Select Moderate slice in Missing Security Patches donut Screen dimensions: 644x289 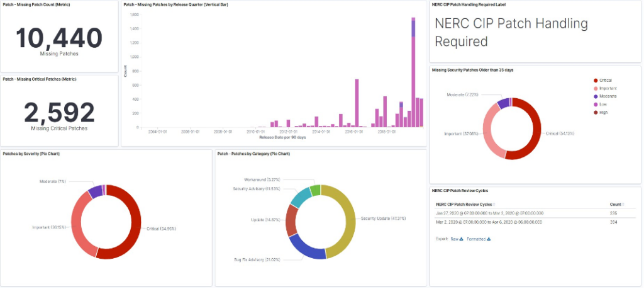pyautogui.click(x=502, y=103)
